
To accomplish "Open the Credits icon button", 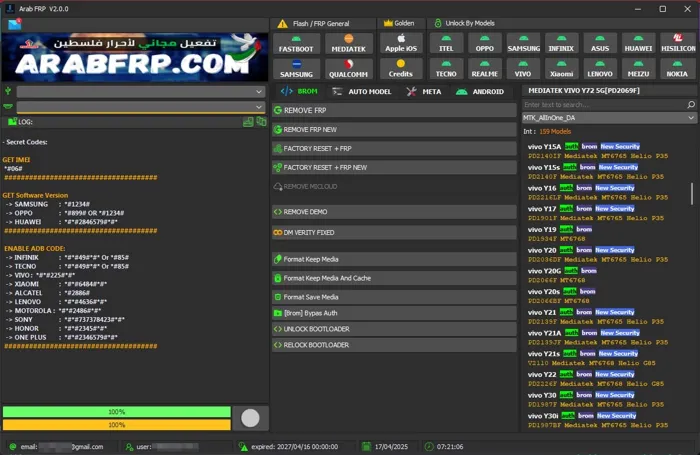I will 401,68.
